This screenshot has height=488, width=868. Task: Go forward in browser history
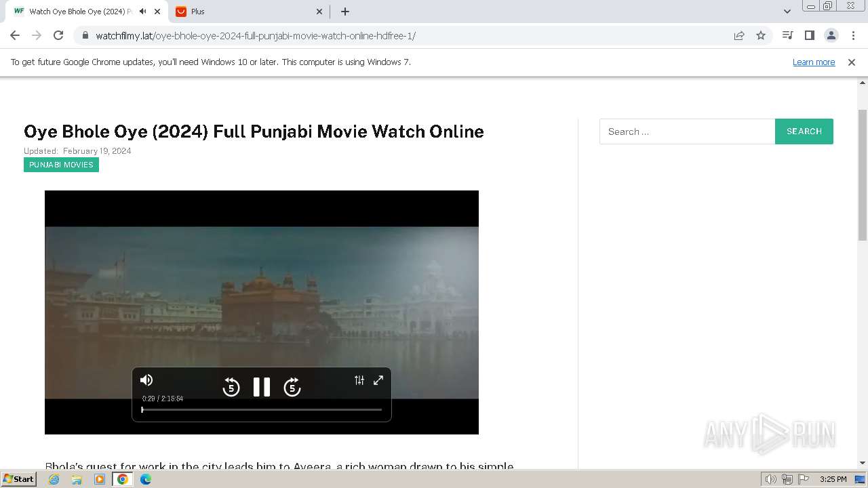(37, 35)
